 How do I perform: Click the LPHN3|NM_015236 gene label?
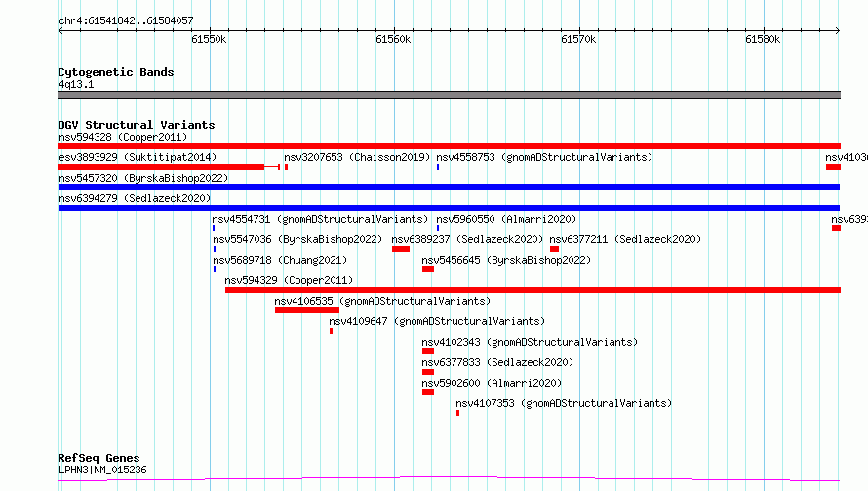click(x=102, y=470)
